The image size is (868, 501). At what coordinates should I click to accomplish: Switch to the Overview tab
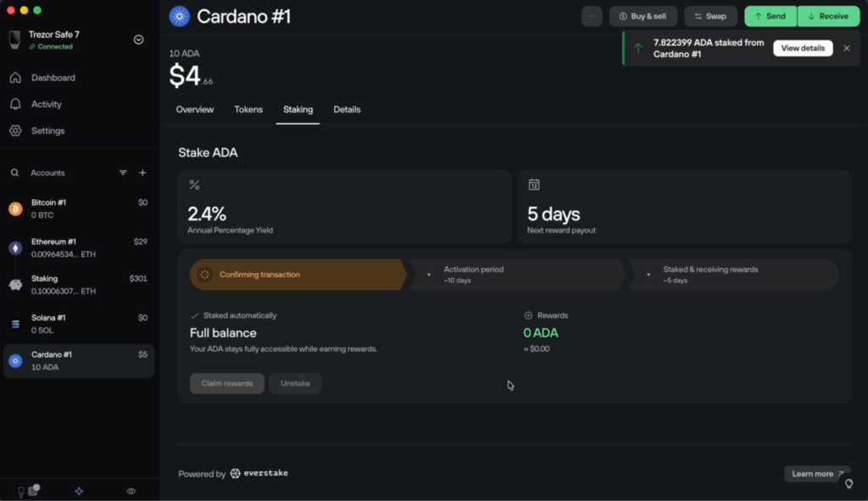coord(195,109)
